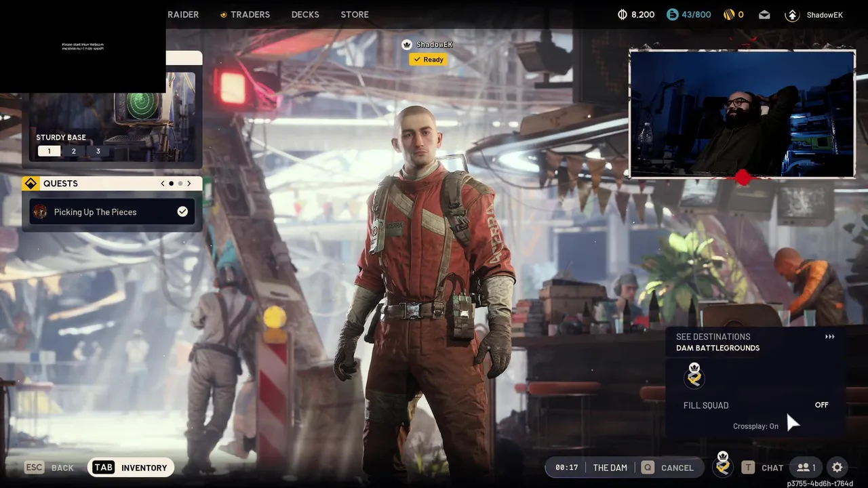Open the mail inbox icon

coord(764,14)
